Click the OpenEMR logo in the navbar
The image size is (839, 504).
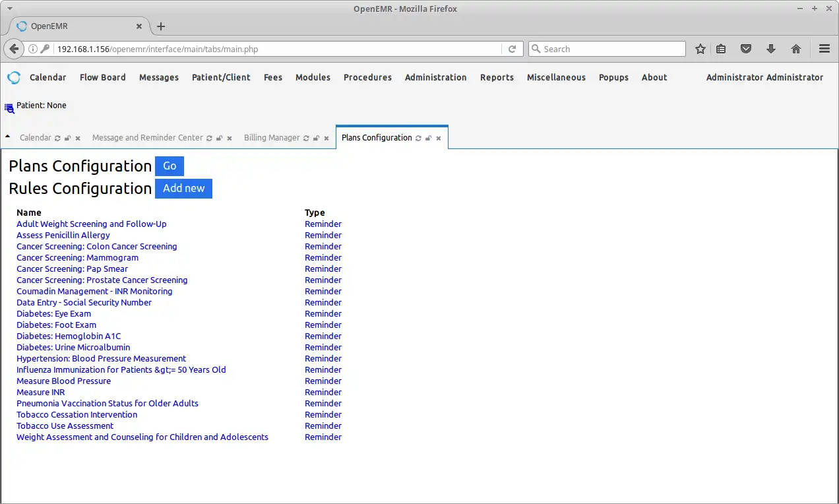[14, 77]
